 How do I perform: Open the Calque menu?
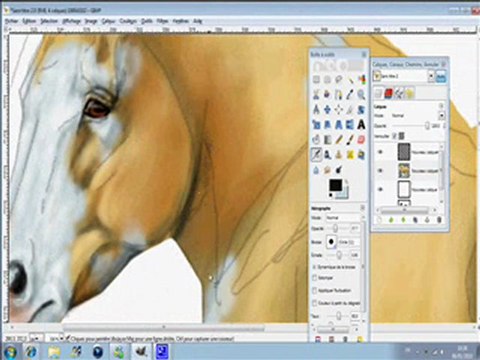click(x=108, y=21)
